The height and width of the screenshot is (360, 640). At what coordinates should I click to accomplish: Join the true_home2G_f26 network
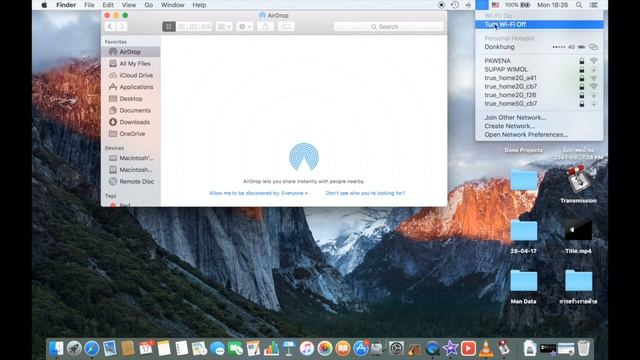click(x=539, y=95)
